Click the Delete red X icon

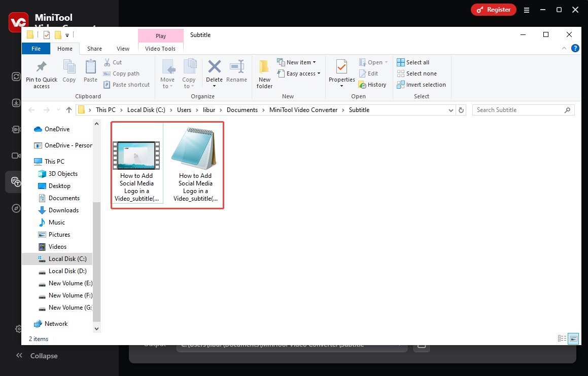(214, 67)
